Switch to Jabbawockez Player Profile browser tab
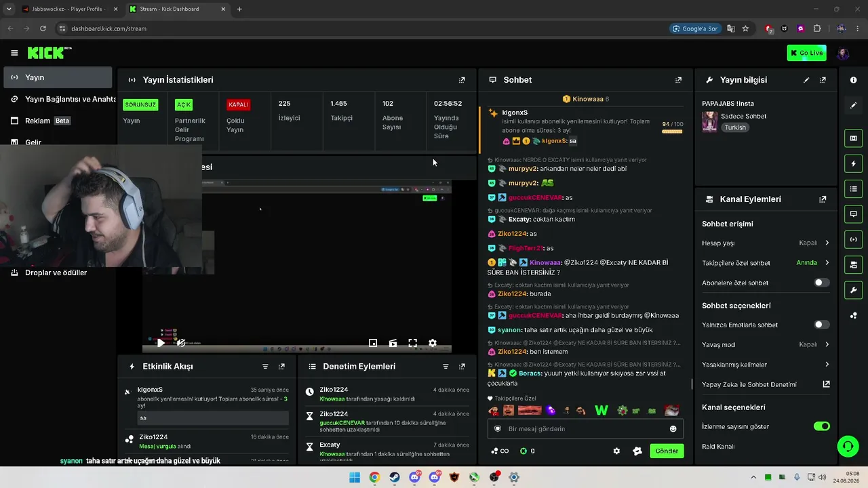Viewport: 868px width, 488px height. pos(69,9)
